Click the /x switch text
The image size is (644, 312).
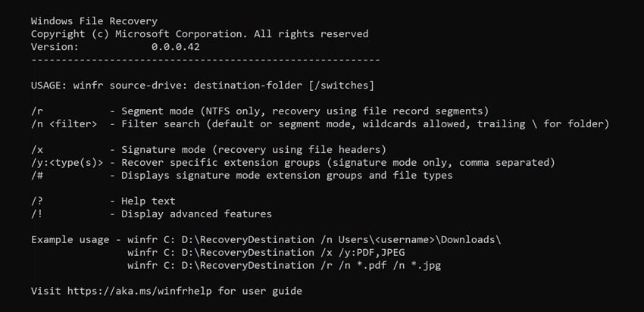click(x=37, y=149)
